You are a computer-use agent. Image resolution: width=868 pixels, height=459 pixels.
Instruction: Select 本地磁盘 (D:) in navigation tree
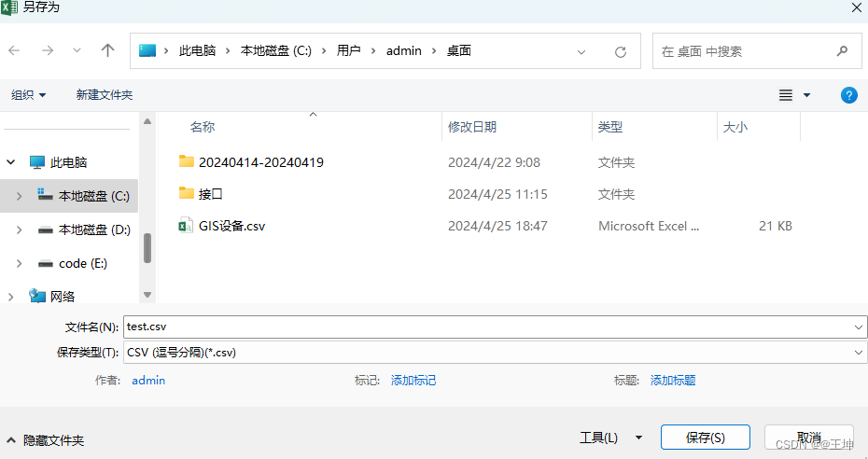94,230
